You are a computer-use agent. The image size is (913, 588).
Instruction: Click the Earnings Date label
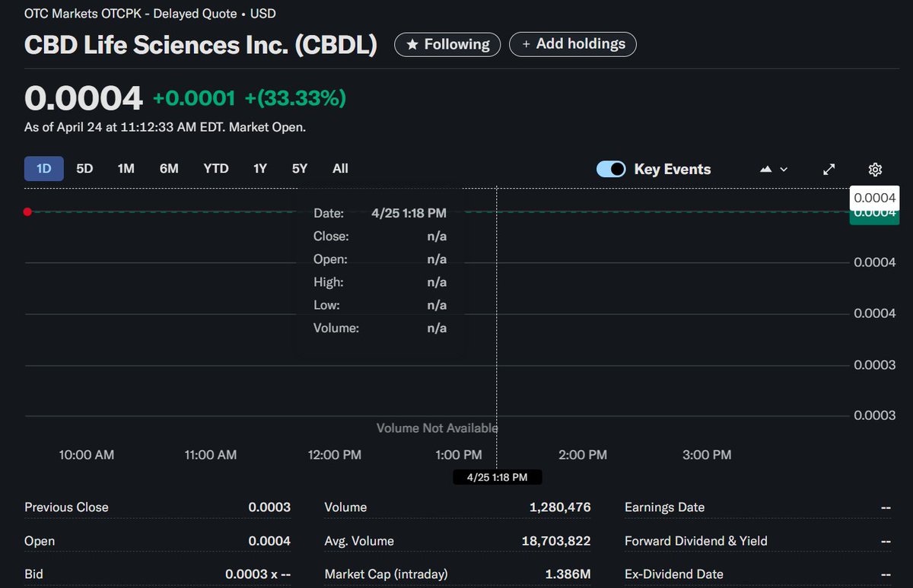click(664, 507)
